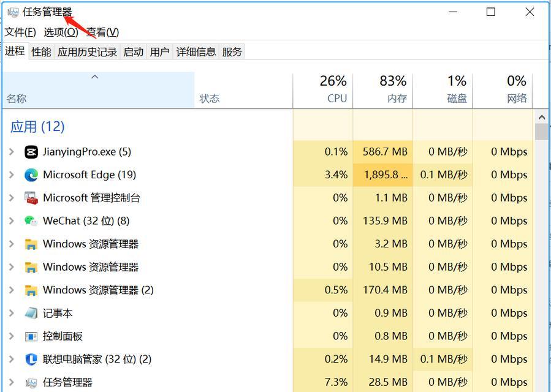Click the 135.9 MB memory value for WeChat
Screen dimensions: 551x392
pos(385,221)
